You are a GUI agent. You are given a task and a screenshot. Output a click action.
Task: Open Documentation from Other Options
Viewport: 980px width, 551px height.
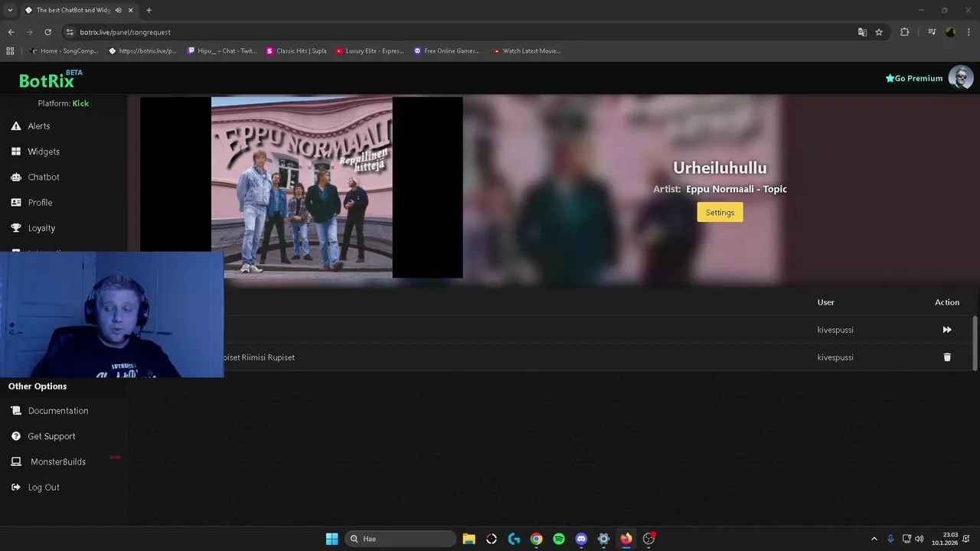[x=58, y=411]
